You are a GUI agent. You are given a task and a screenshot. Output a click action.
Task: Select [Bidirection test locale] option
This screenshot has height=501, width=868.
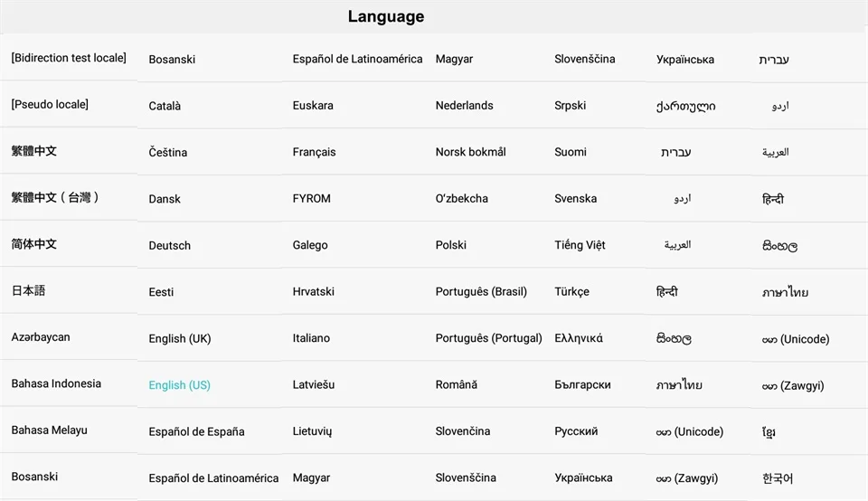pyautogui.click(x=69, y=58)
